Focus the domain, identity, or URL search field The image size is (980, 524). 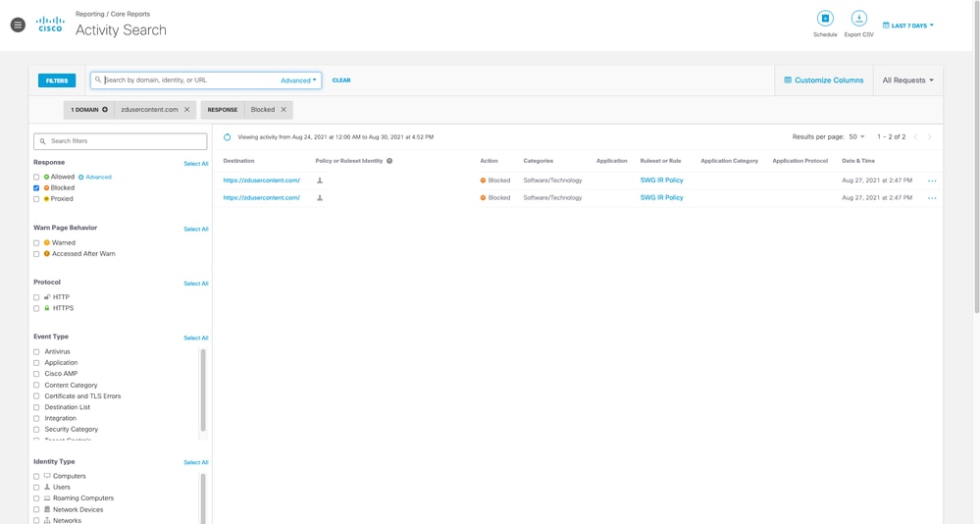pyautogui.click(x=187, y=80)
